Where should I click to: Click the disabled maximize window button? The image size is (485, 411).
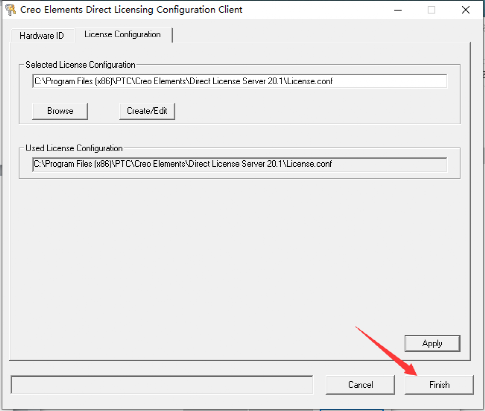pyautogui.click(x=431, y=10)
